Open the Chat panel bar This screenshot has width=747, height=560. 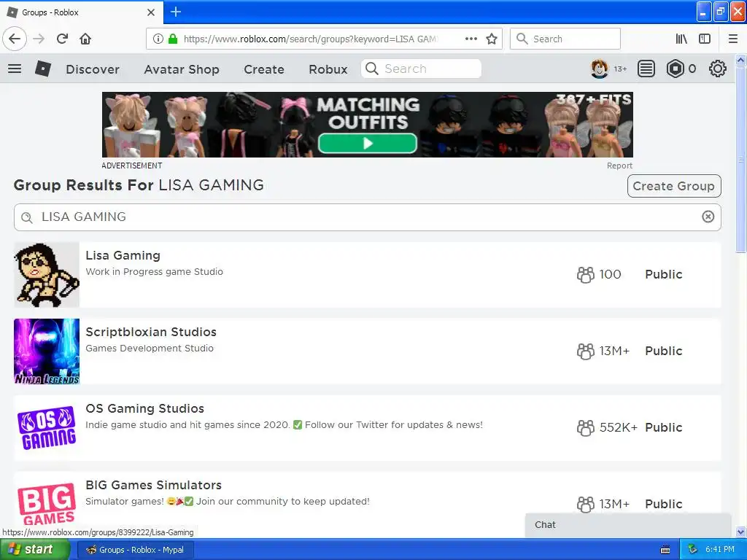tap(628, 525)
